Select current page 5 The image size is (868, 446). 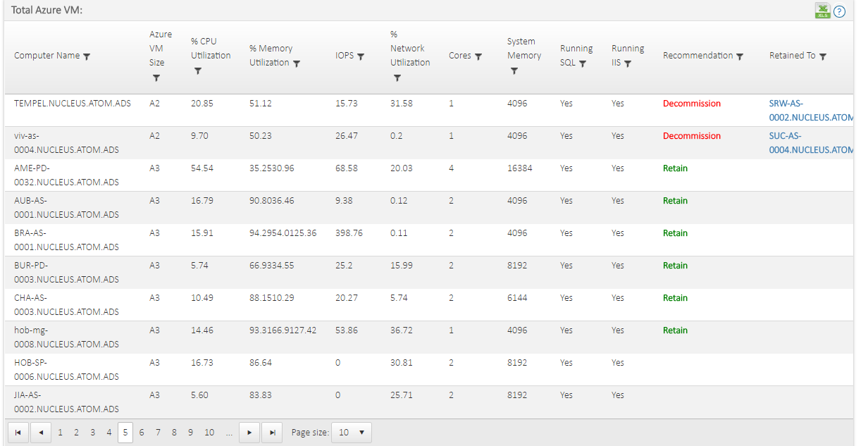[125, 433]
